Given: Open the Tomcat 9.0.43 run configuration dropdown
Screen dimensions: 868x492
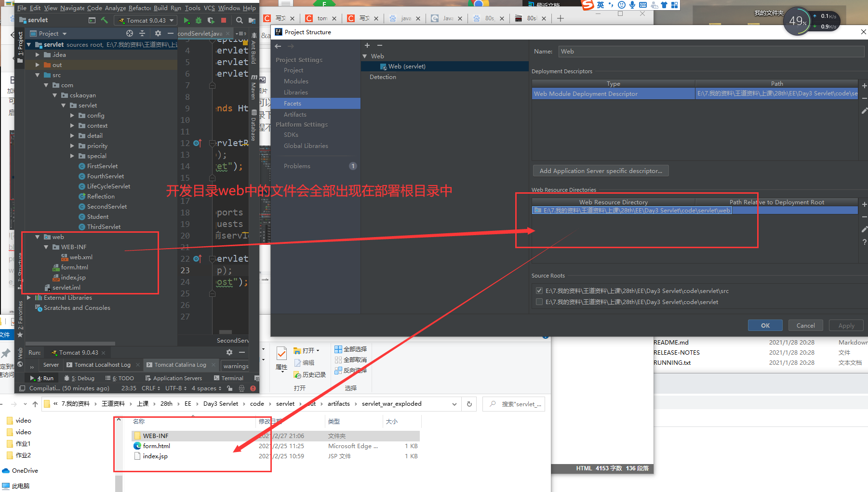Looking at the screenshot, I should (146, 20).
